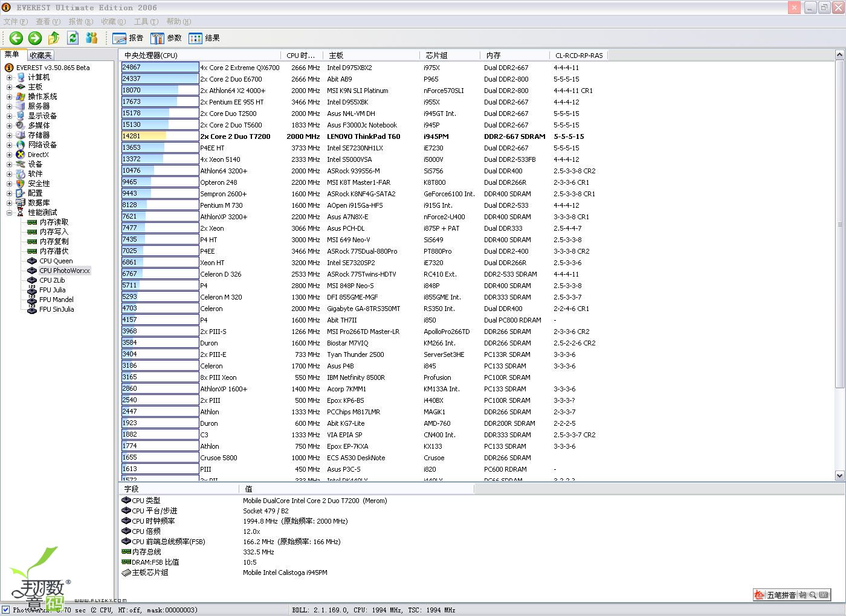Sort by 中央处理器(CPU) column header
The image size is (846, 616).
coord(200,55)
